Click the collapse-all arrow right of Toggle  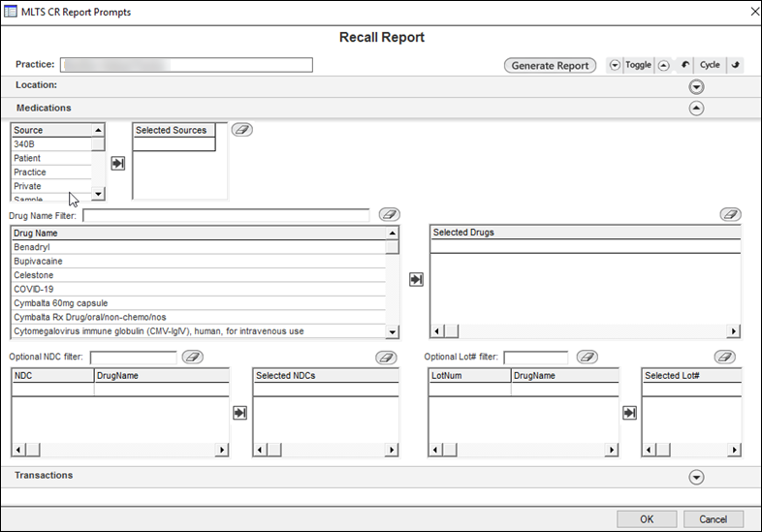(x=664, y=65)
